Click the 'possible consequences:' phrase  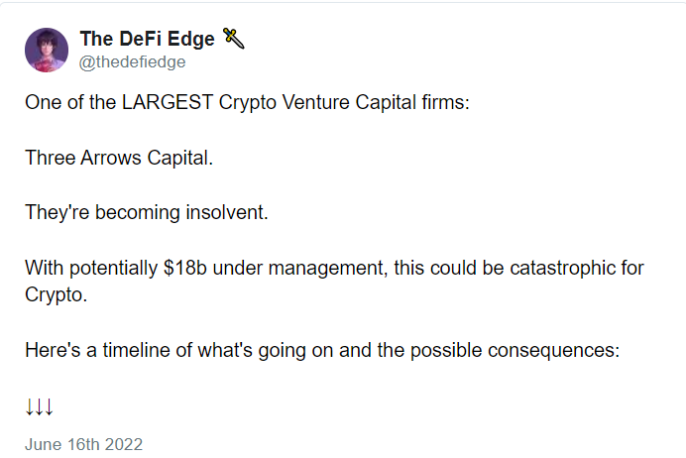click(515, 350)
